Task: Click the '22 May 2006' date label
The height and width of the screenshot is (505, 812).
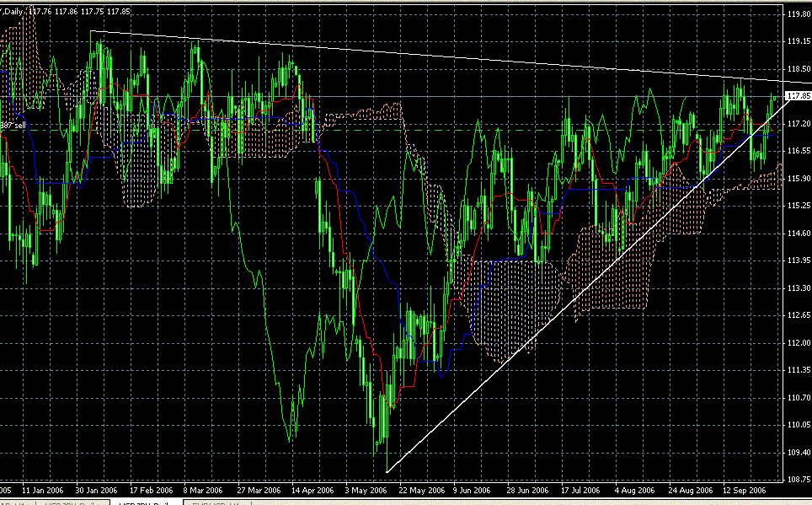Action: (x=422, y=491)
